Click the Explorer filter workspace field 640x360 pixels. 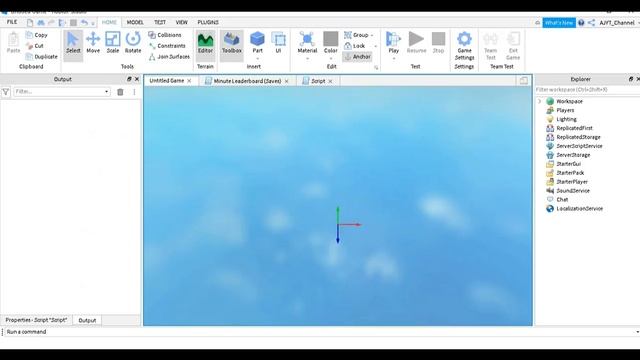pyautogui.click(x=588, y=89)
